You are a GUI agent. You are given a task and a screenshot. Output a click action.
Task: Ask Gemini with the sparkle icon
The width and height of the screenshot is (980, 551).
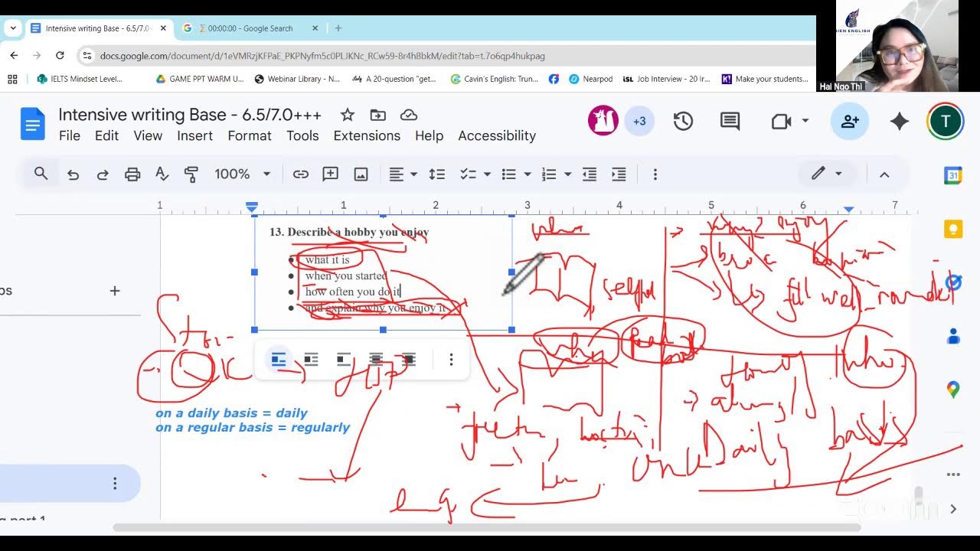coord(900,121)
